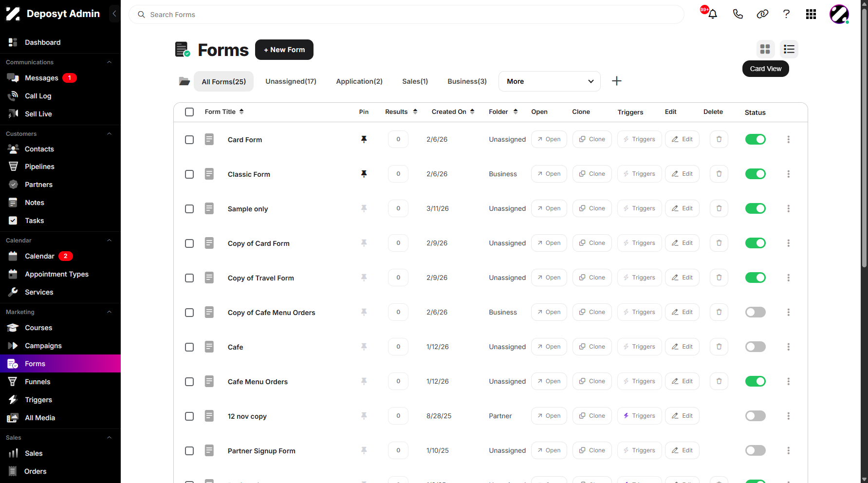Open the apps grid launcher icon
This screenshot has height=483, width=868.
(x=811, y=14)
